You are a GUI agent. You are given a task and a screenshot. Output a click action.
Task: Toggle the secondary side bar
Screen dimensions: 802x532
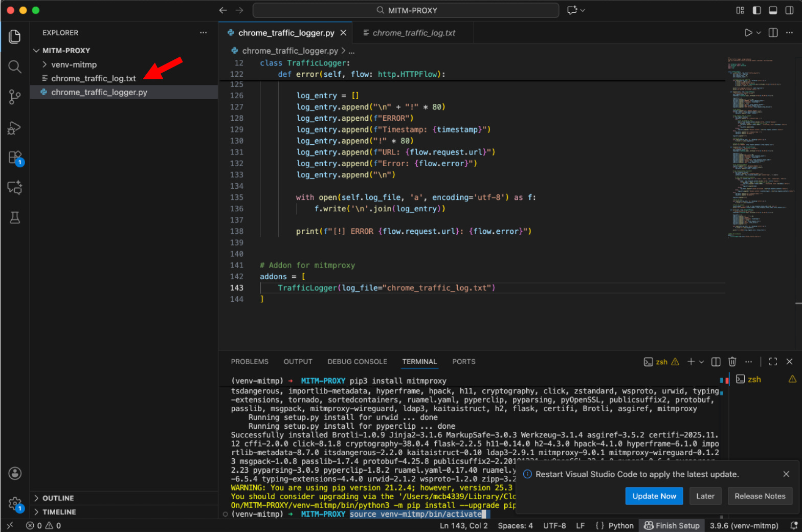click(x=789, y=10)
